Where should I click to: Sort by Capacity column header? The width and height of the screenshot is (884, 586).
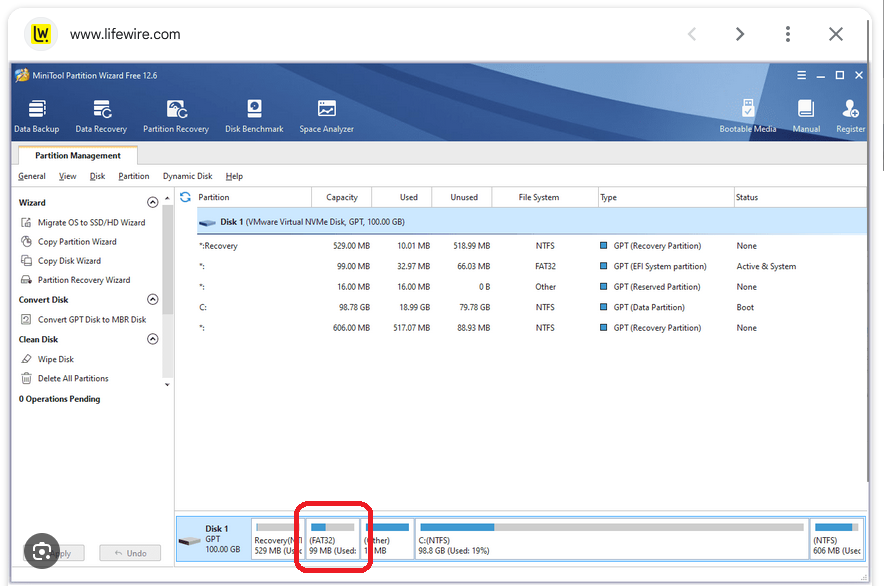[x=342, y=197]
